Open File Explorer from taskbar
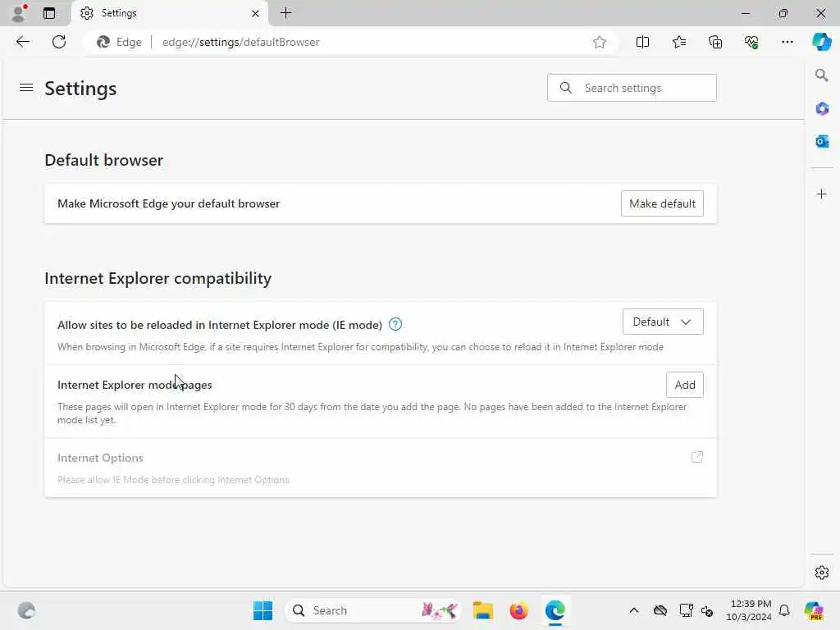Viewport: 840px width, 630px height. point(482,610)
